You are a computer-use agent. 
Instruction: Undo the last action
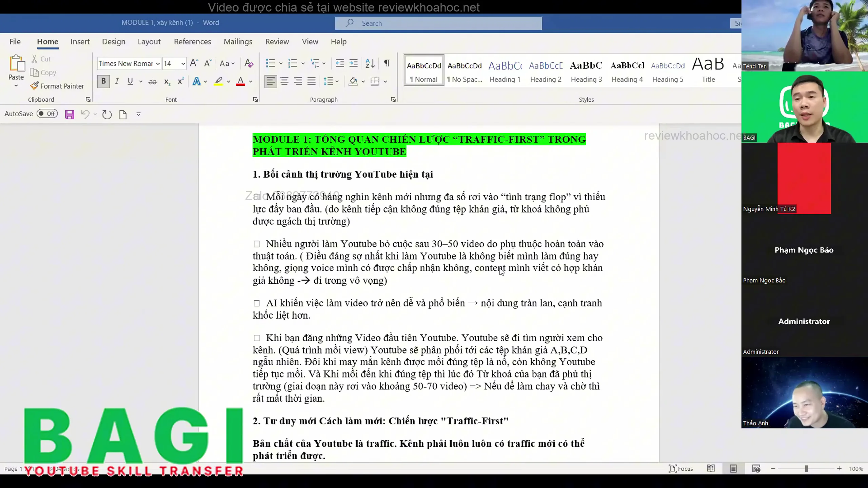coord(85,114)
